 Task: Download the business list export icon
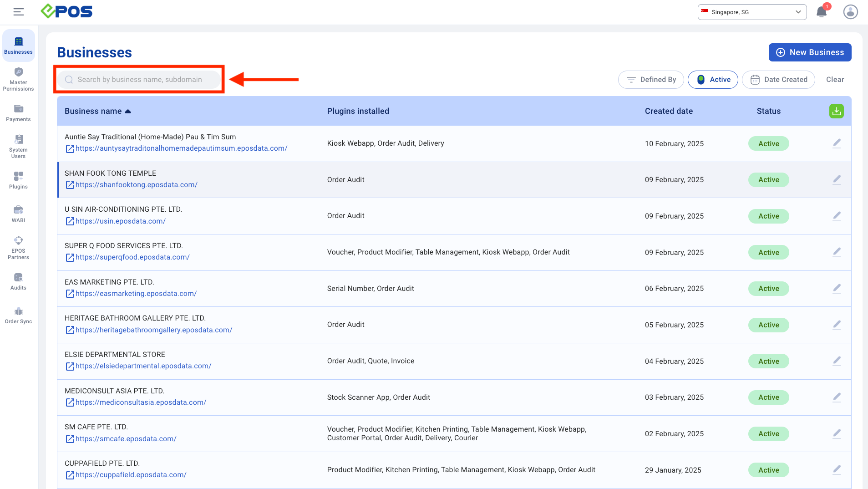[x=836, y=111]
